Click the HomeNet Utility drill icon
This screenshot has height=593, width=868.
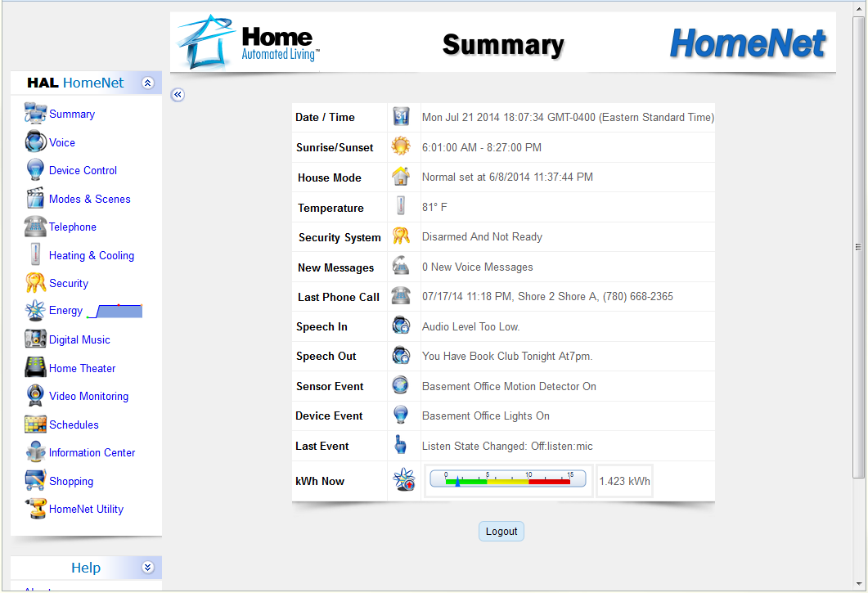click(x=35, y=508)
